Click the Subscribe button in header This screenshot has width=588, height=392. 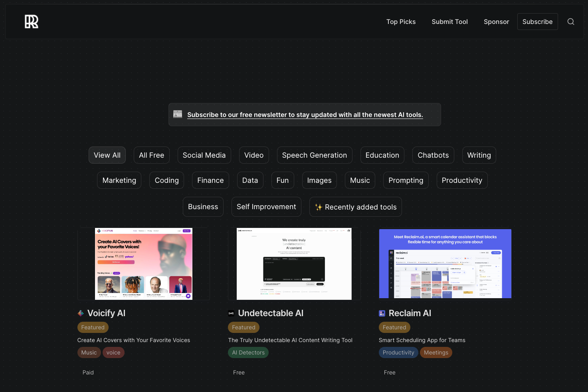(x=537, y=22)
